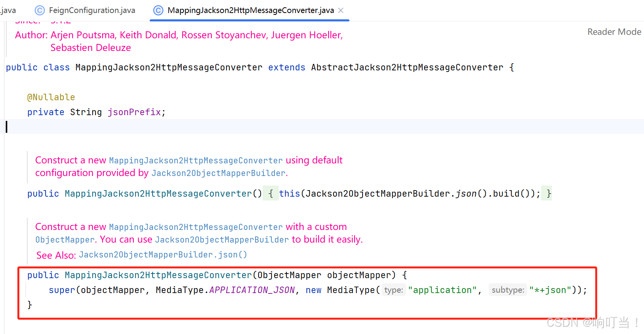Click the "application" string literal
Screen dimensions: 644x334
442,290
